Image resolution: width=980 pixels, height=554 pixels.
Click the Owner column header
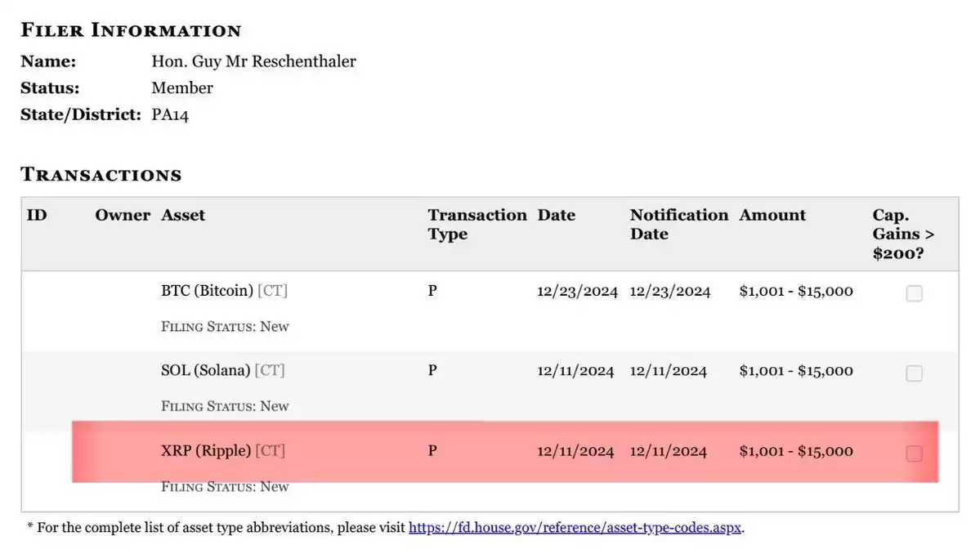coord(123,215)
